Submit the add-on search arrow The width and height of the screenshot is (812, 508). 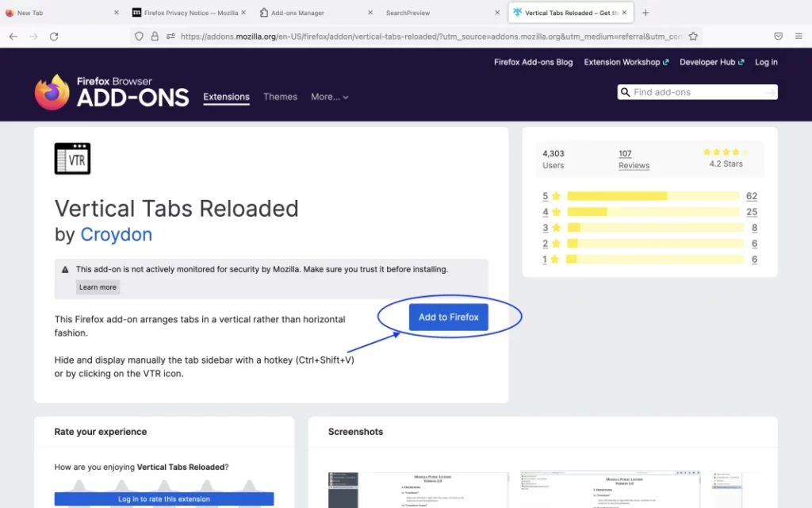(771, 92)
